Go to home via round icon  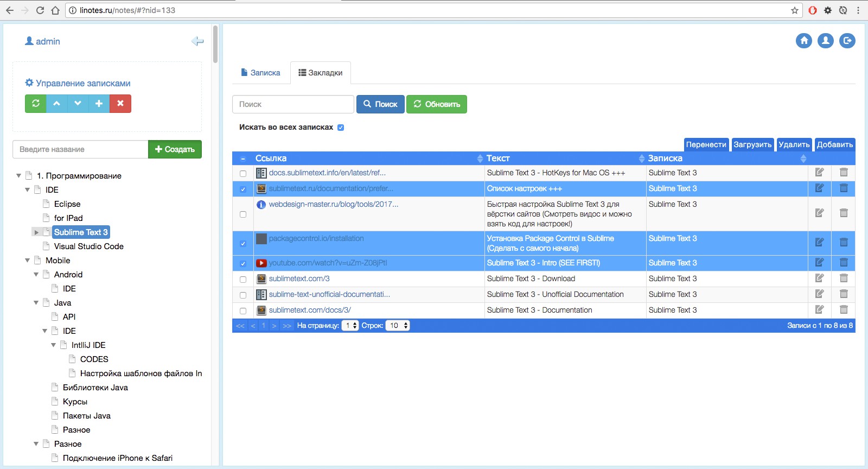(804, 41)
